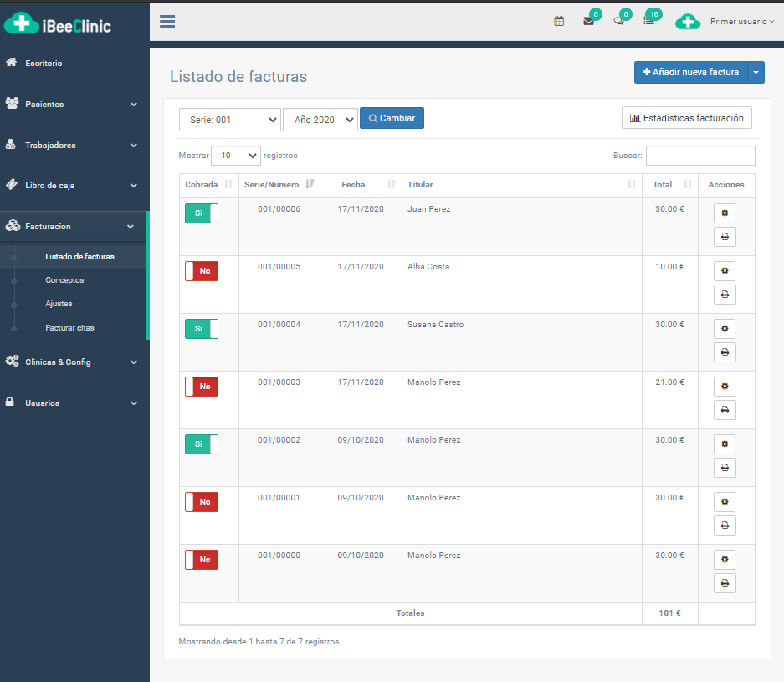Click the Añadir nueva factura button
Image resolution: width=784 pixels, height=682 pixels.
pyautogui.click(x=690, y=73)
